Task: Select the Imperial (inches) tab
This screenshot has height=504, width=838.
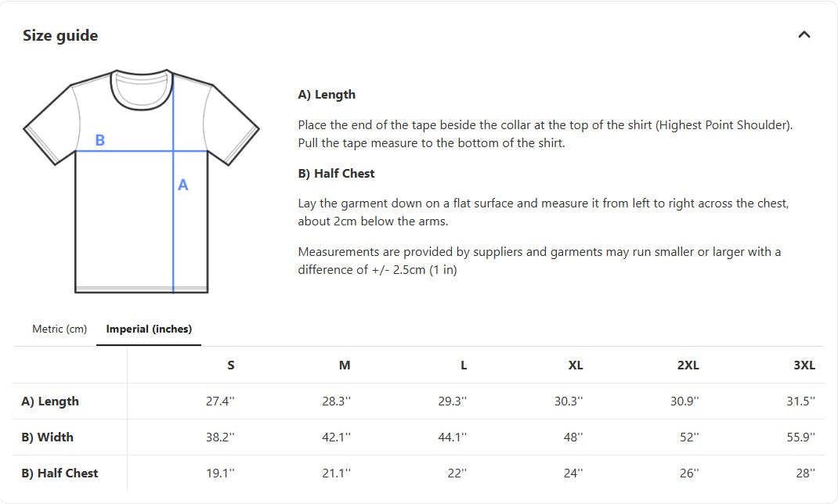Action: tap(149, 329)
